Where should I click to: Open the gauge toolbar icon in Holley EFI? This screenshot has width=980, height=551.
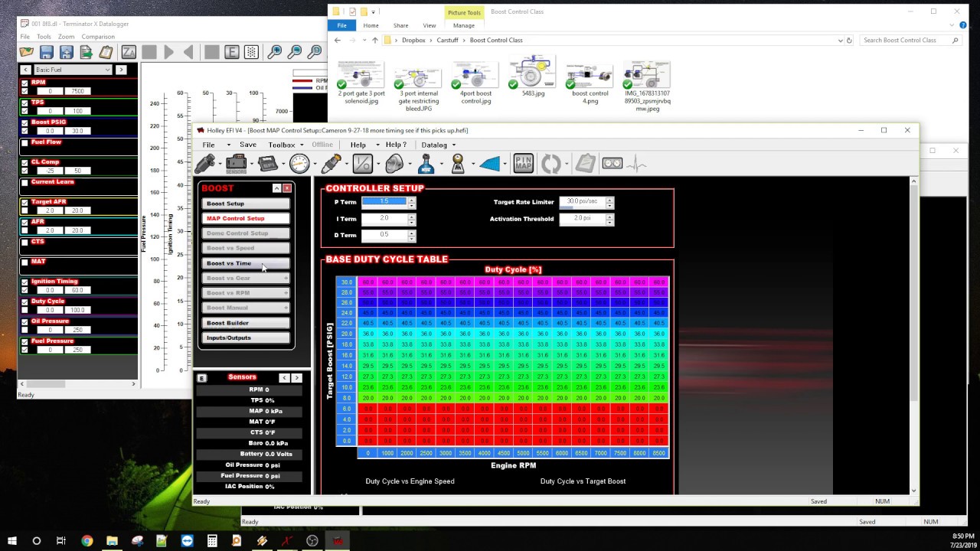[x=299, y=163]
